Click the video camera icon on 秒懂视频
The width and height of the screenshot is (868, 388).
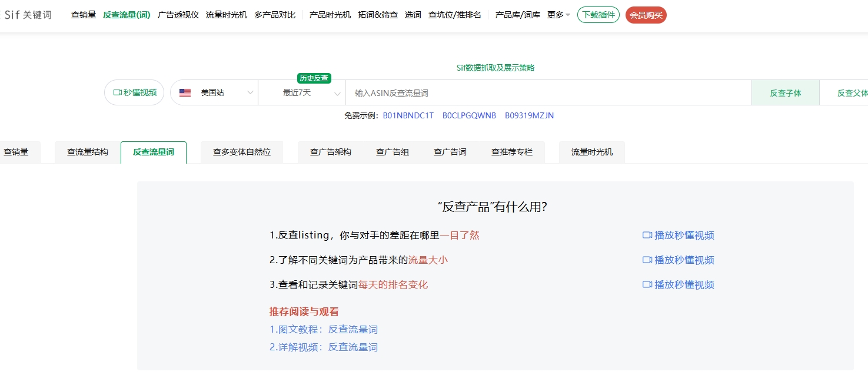[x=118, y=92]
